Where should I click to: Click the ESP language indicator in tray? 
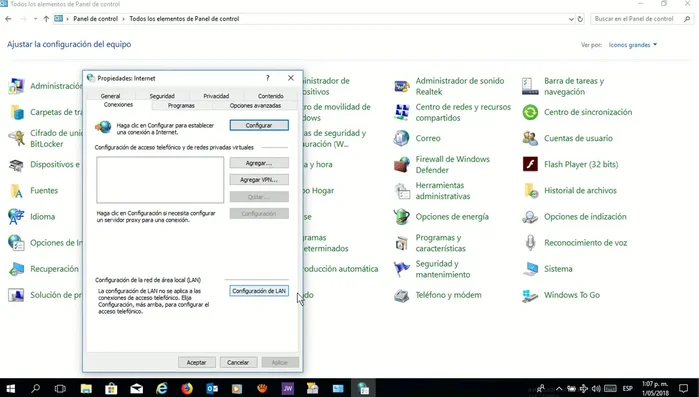pyautogui.click(x=628, y=389)
